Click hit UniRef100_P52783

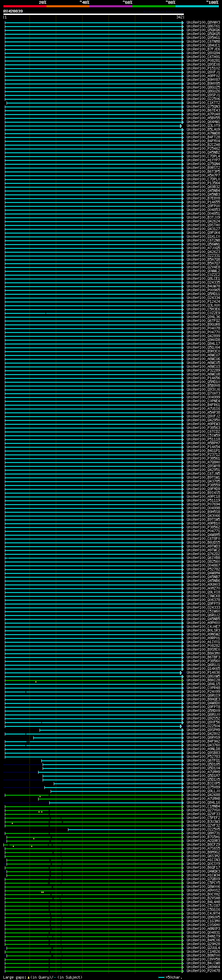(203, 757)
